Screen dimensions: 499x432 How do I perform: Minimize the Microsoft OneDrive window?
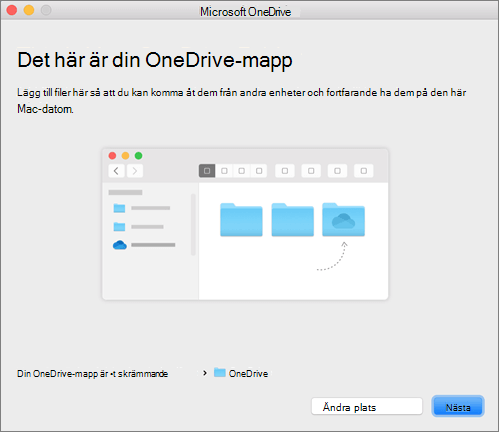(29, 10)
